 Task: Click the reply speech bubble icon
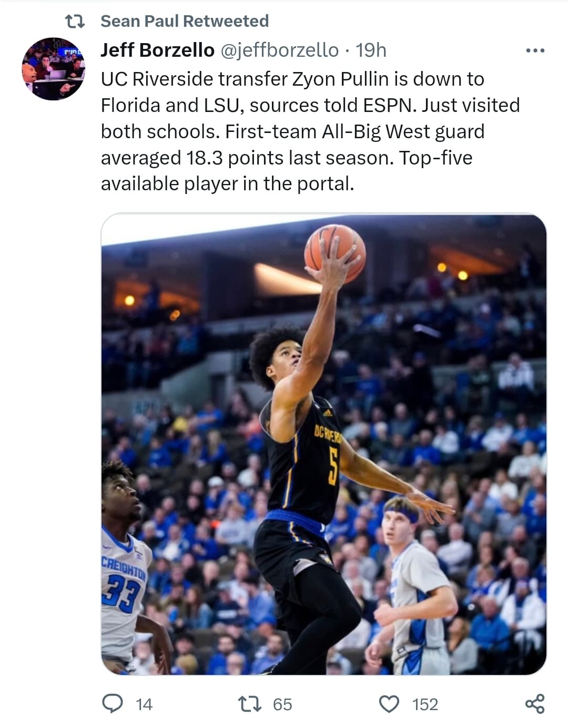coord(112,703)
